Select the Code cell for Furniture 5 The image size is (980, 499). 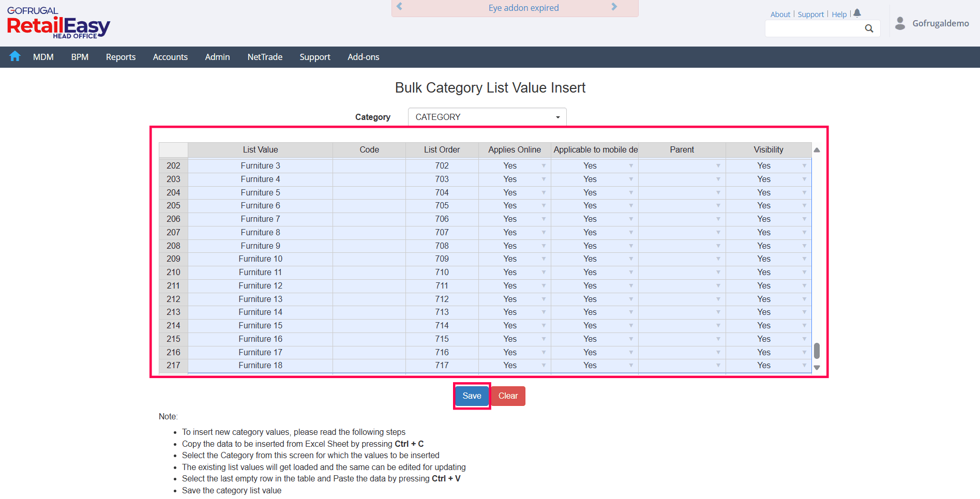click(369, 192)
